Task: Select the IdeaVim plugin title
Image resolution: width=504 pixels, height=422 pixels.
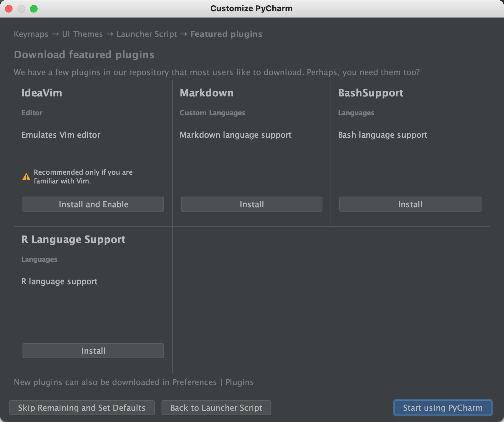Action: [x=42, y=93]
